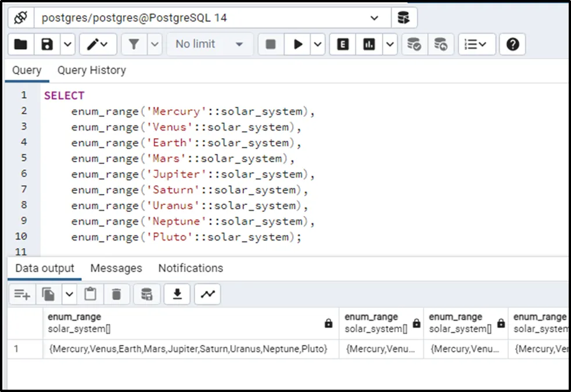Click the Commit transaction icon
The image size is (571, 392).
point(414,44)
